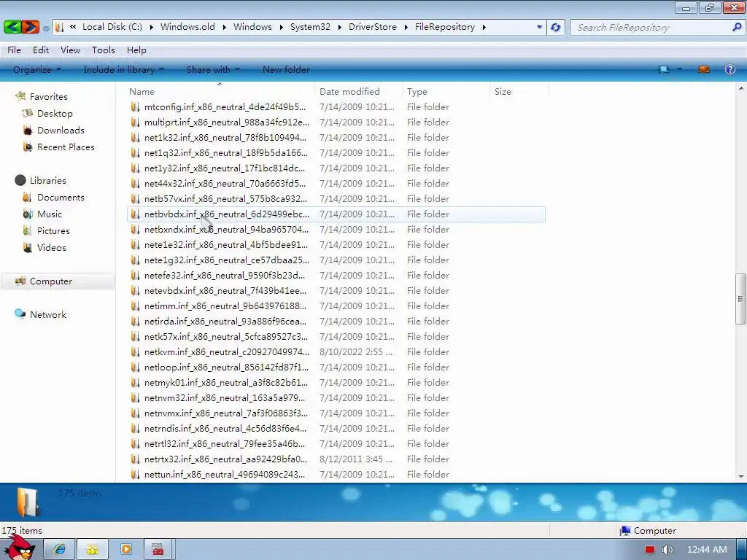Click the Angry Birds start button
The height and width of the screenshot is (560, 747).
pos(20,548)
